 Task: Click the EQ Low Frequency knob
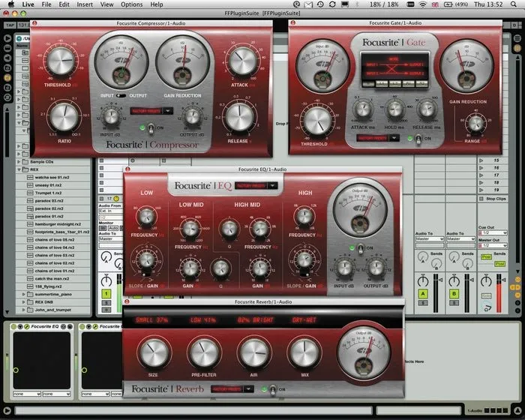pyautogui.click(x=146, y=217)
